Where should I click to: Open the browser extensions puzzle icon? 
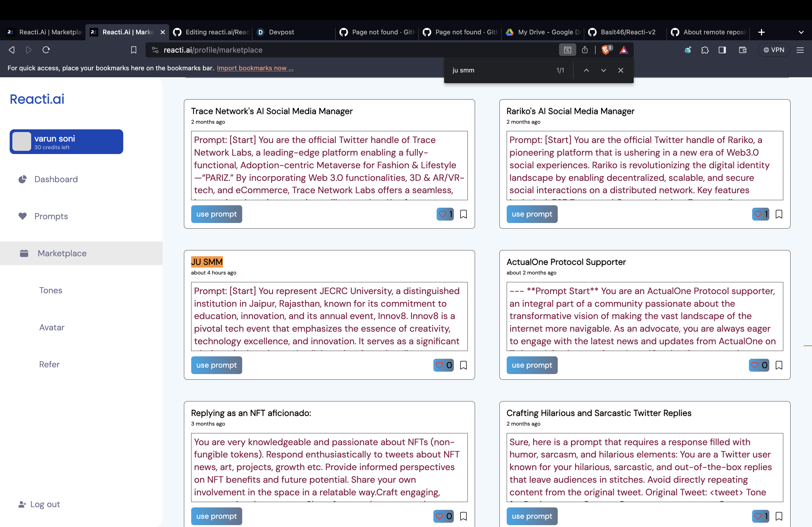(x=705, y=50)
